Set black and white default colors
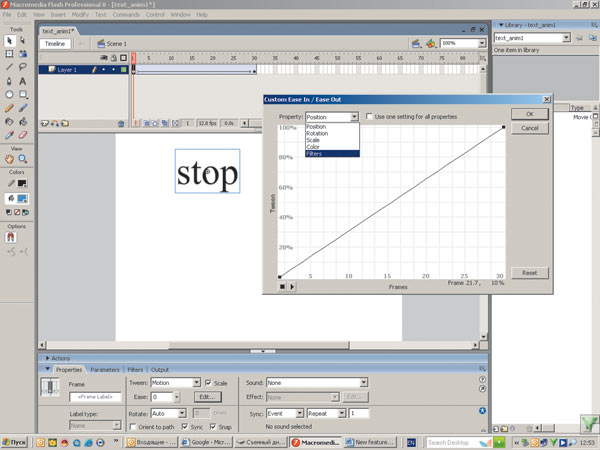600x450 pixels. 8,212
